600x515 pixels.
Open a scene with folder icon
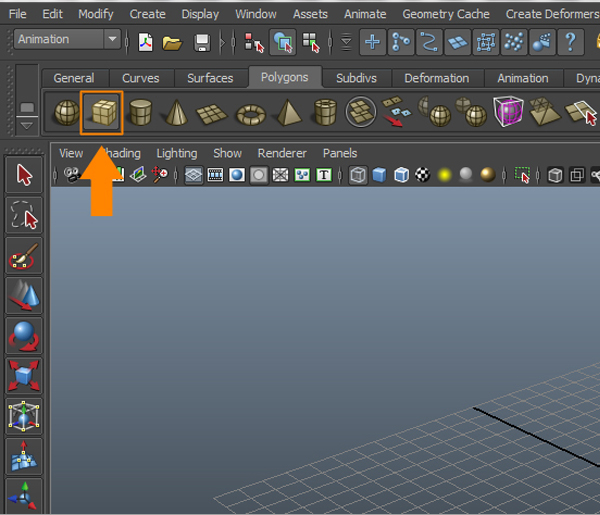click(172, 43)
